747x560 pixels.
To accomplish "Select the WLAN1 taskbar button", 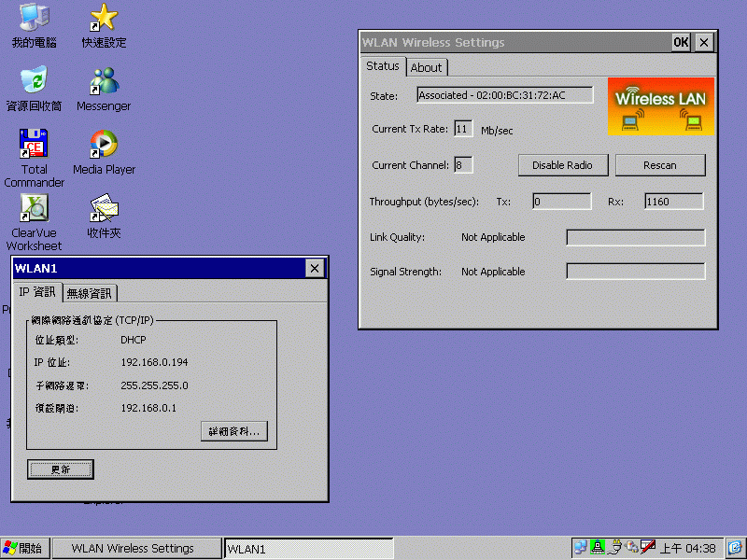I will click(x=309, y=549).
